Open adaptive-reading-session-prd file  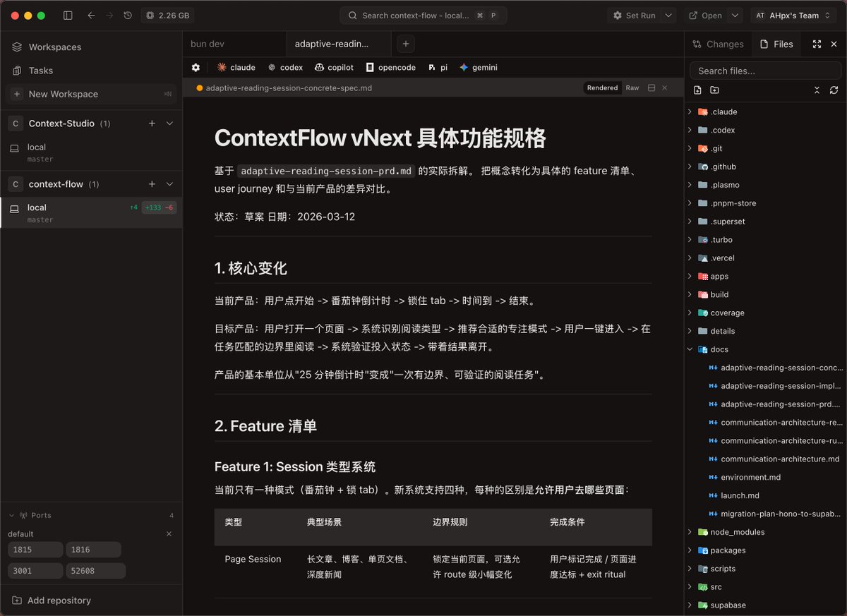(774, 404)
